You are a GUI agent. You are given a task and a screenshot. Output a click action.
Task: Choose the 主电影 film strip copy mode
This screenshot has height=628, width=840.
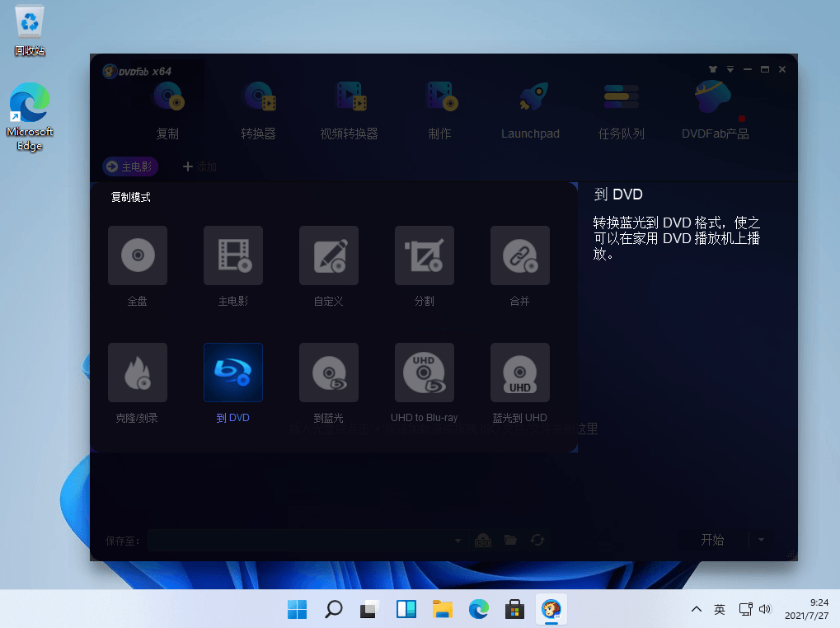(x=233, y=255)
